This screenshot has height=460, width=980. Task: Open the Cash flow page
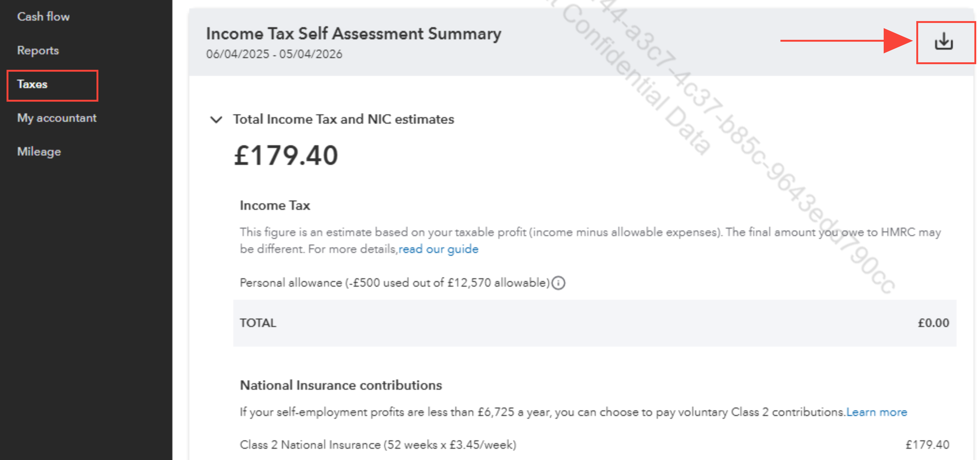(x=43, y=17)
